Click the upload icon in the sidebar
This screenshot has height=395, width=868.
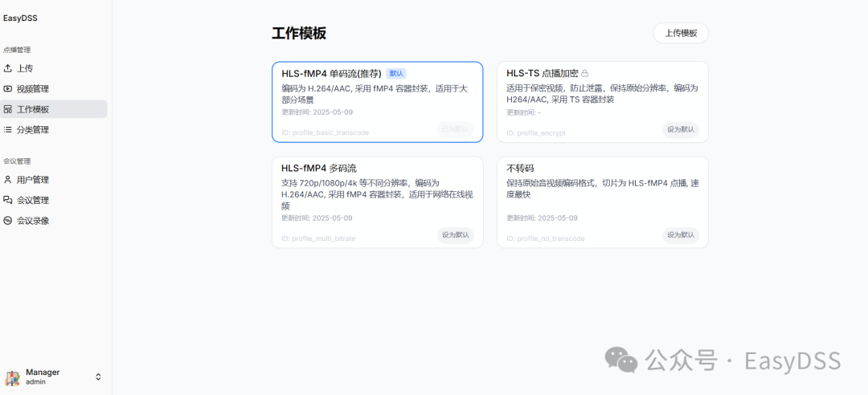coord(8,68)
